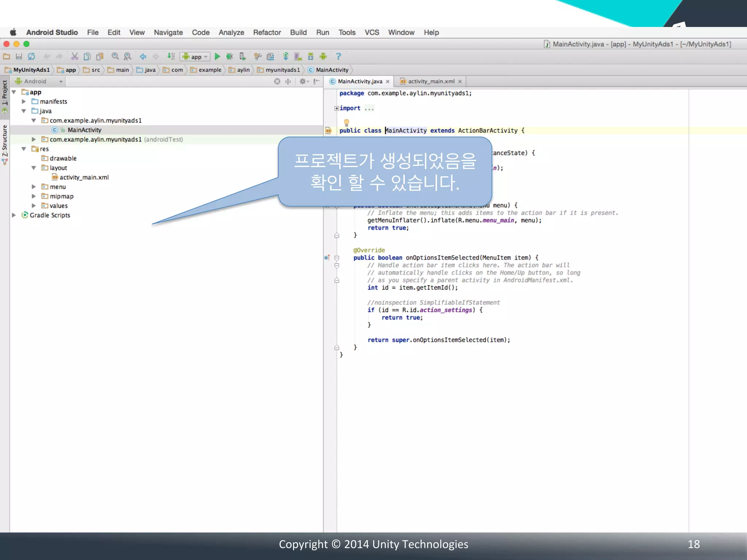747x560 pixels.
Task: Select activity_main.xml in the tree
Action: coord(84,178)
